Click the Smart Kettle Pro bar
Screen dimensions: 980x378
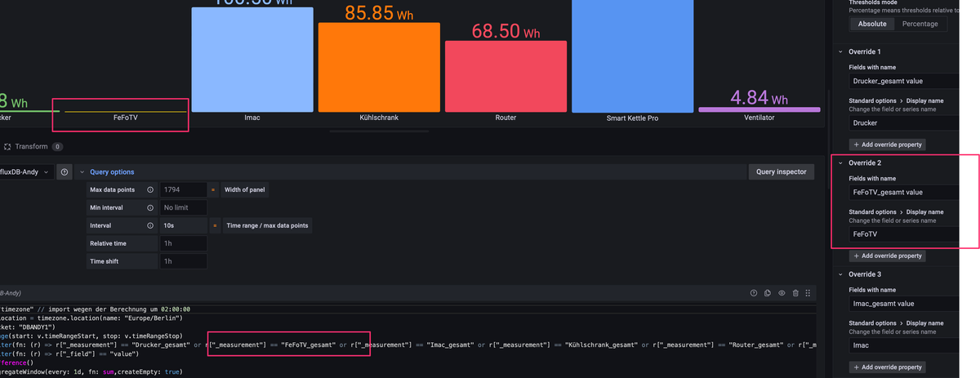pos(633,56)
